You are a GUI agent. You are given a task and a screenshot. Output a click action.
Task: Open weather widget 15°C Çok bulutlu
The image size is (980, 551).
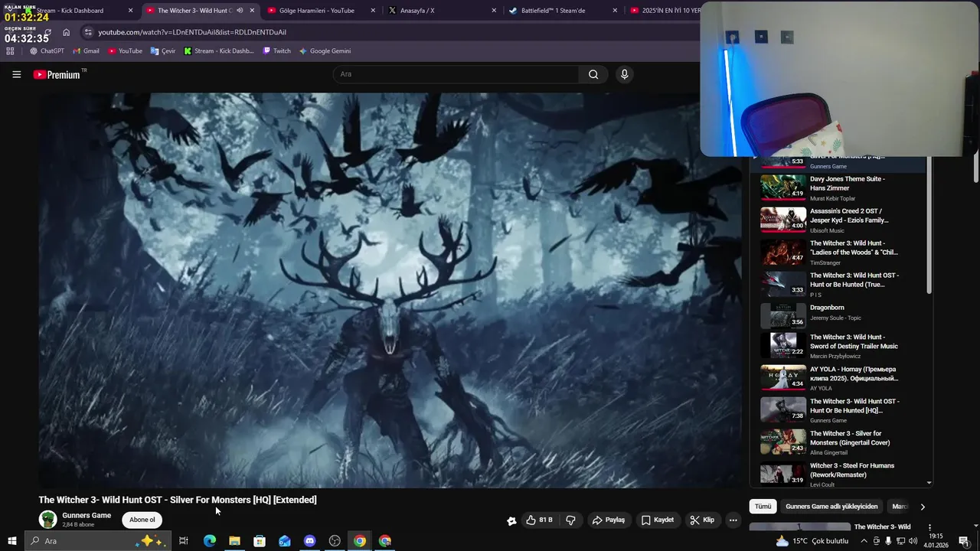tap(812, 541)
